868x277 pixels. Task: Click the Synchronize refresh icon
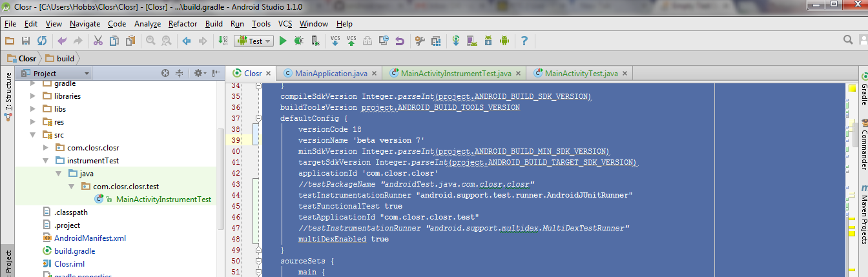click(x=41, y=41)
